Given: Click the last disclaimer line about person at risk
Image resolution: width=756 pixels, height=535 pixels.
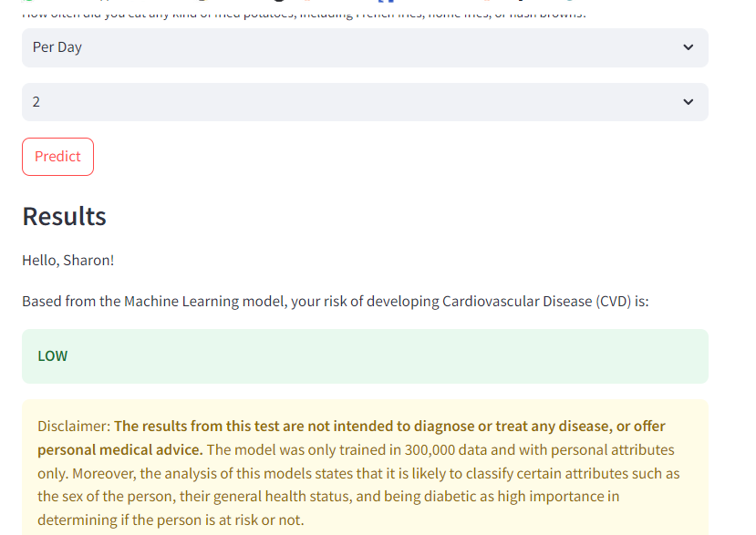Looking at the screenshot, I should click(x=171, y=520).
